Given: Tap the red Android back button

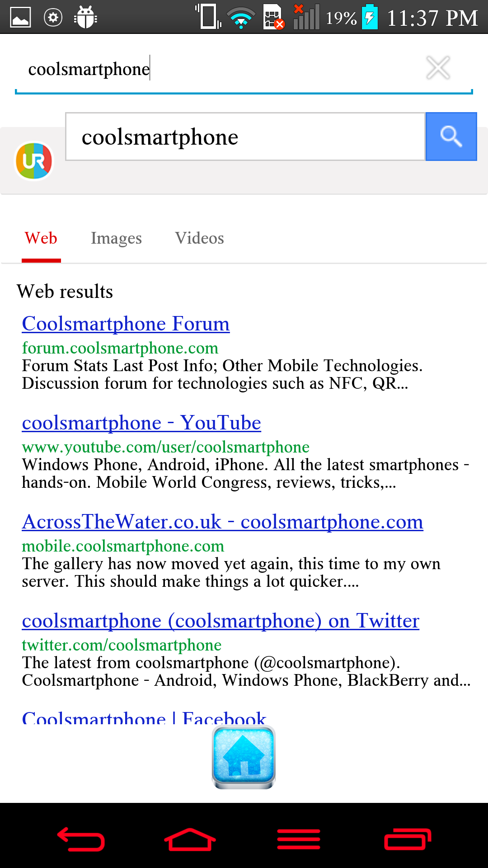Looking at the screenshot, I should click(81, 840).
